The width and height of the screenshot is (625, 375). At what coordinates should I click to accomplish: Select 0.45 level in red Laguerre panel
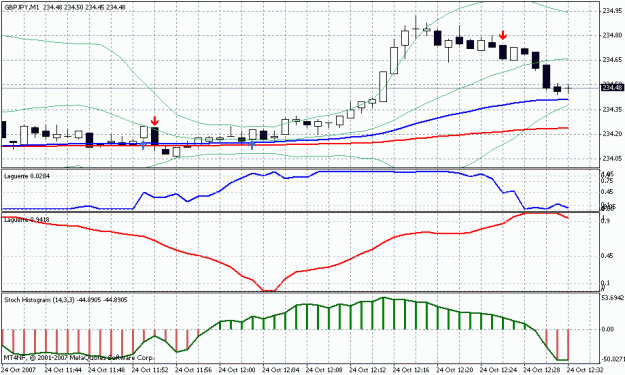coord(608,255)
